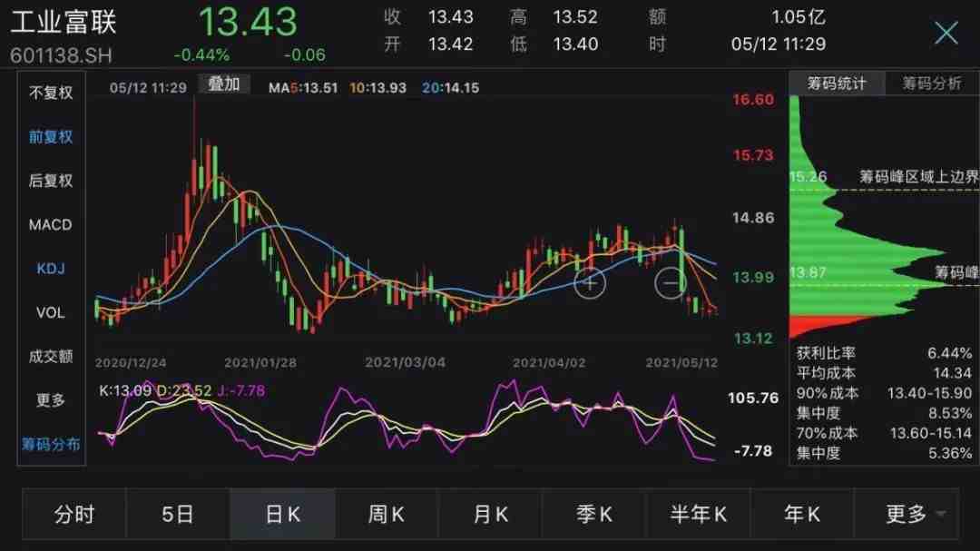This screenshot has width=980, height=551.
Task: Click the 集中度 5.36% row
Action: point(884,454)
